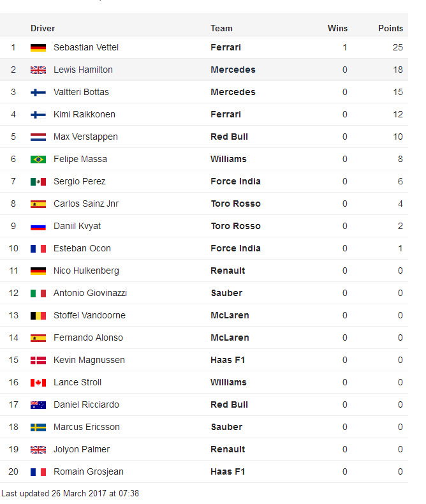Viewport: 426px width, 504px height.
Task: Click the Australian flag beside Daniel Ricciardo
Action: tap(38, 405)
